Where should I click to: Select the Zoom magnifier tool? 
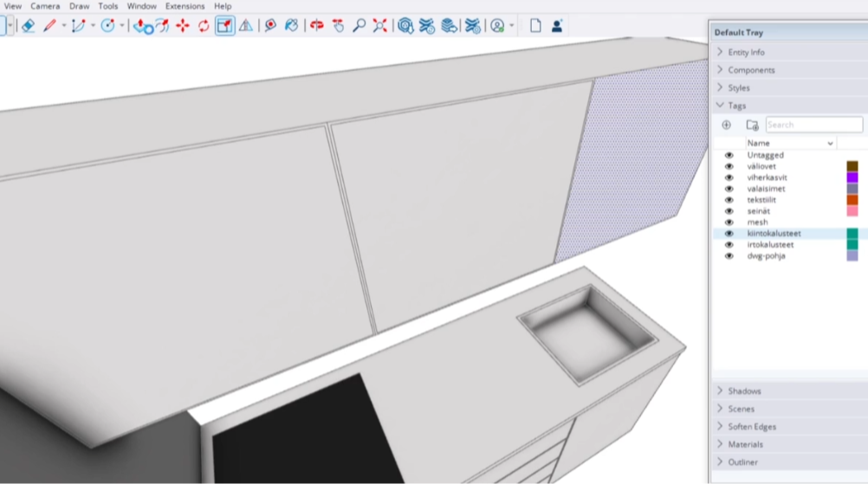(359, 25)
